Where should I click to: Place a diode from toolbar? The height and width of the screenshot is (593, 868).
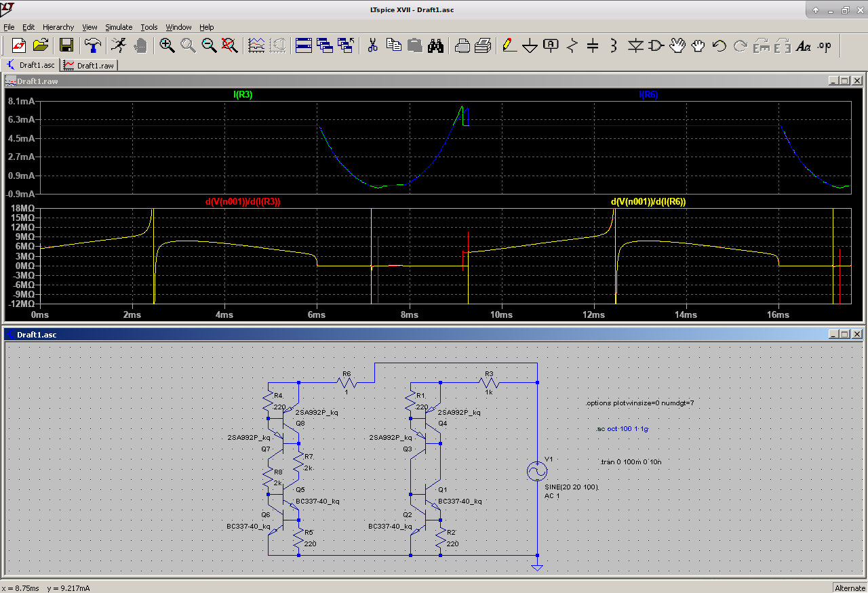point(635,45)
